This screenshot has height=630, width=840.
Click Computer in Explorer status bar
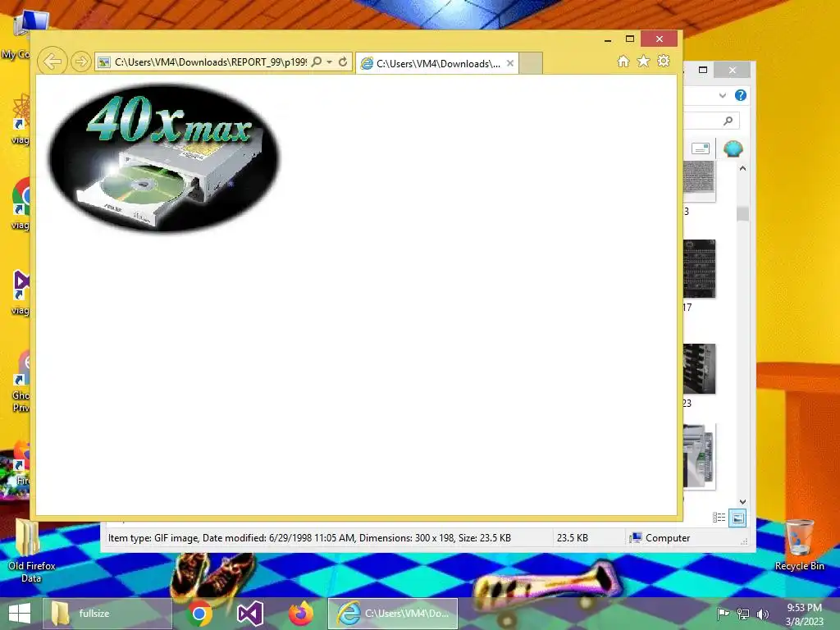pos(660,538)
